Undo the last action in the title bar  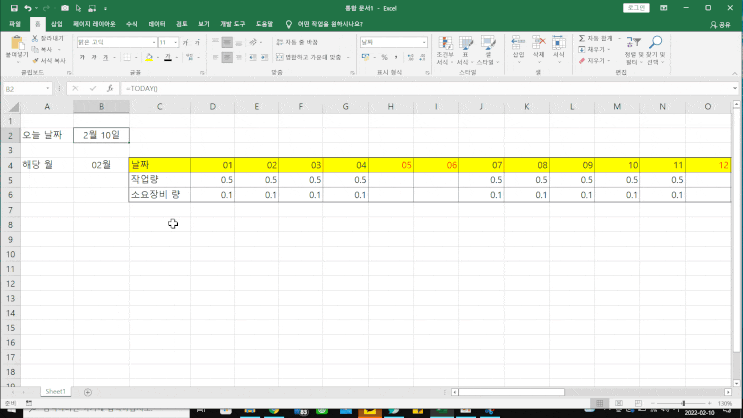[27, 8]
